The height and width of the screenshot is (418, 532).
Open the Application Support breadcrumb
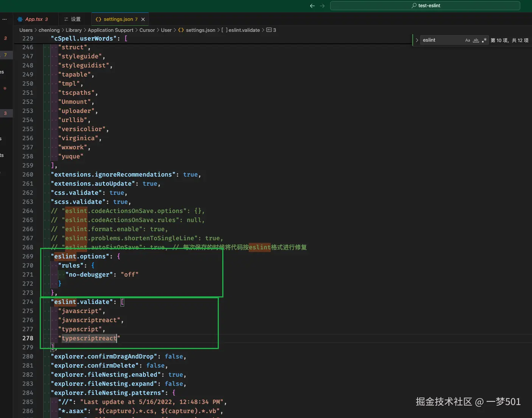click(x=111, y=30)
